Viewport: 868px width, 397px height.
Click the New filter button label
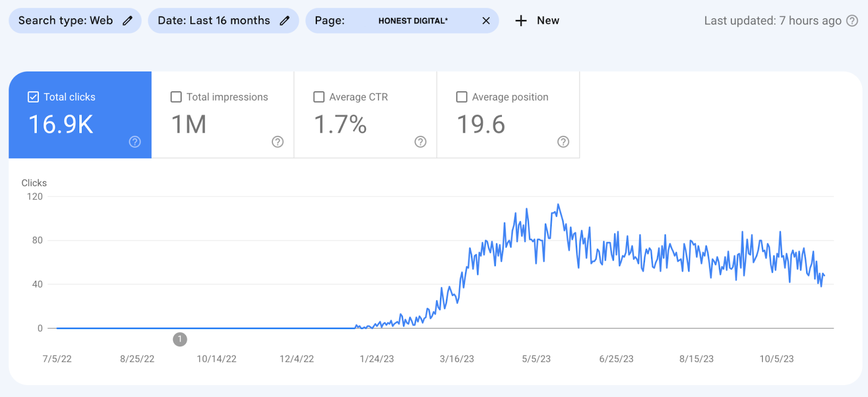[548, 21]
